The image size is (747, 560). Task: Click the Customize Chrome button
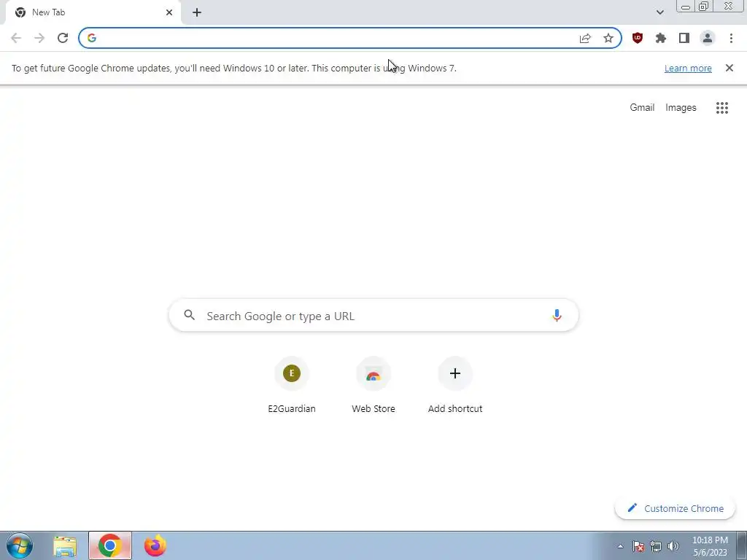pyautogui.click(x=675, y=508)
